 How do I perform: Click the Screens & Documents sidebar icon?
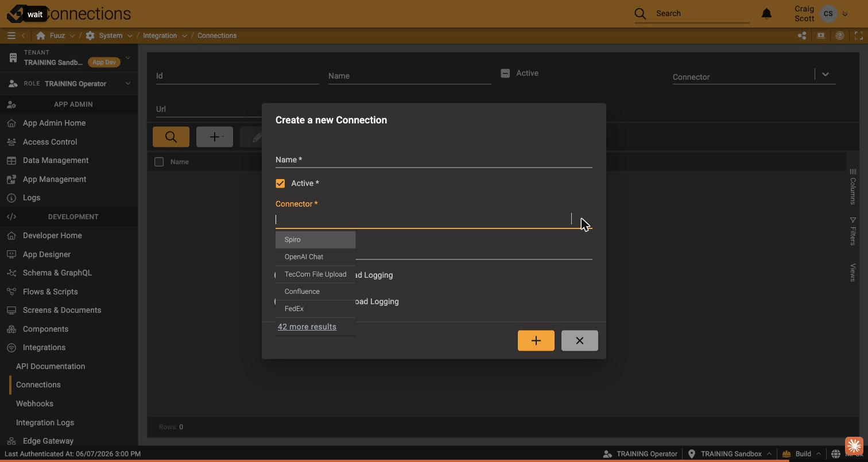pyautogui.click(x=11, y=310)
